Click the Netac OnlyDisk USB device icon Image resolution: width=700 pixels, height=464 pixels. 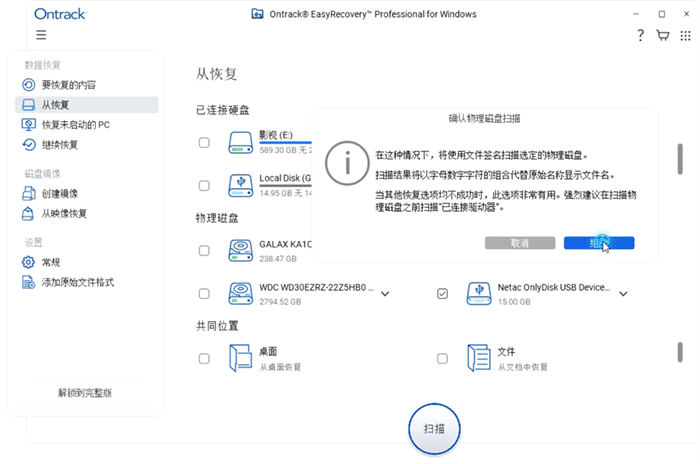[479, 293]
